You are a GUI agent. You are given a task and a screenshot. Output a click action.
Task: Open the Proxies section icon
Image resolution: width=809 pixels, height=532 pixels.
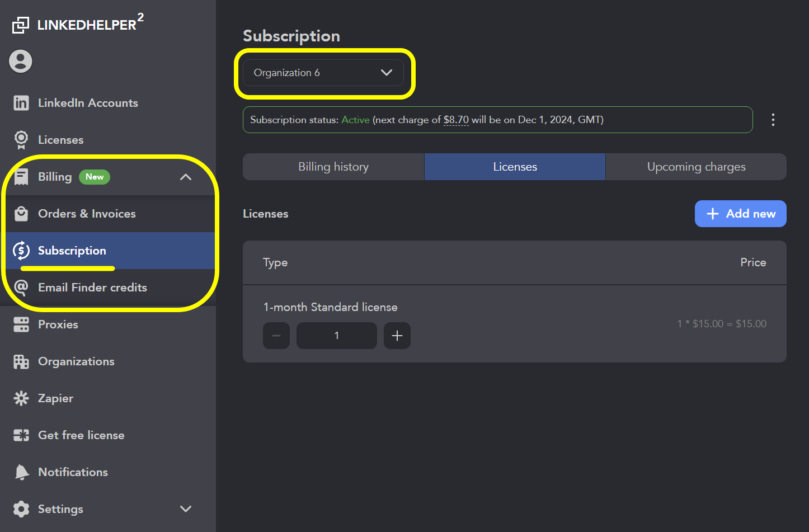tap(21, 324)
